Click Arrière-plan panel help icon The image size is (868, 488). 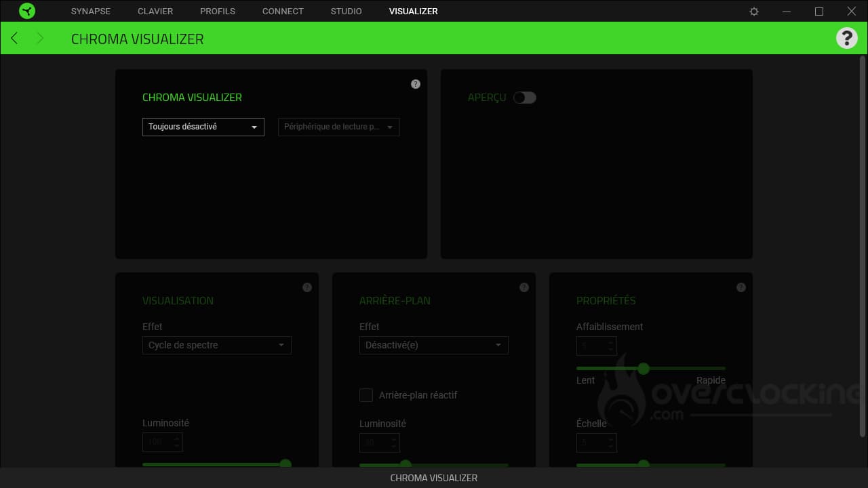(x=524, y=287)
